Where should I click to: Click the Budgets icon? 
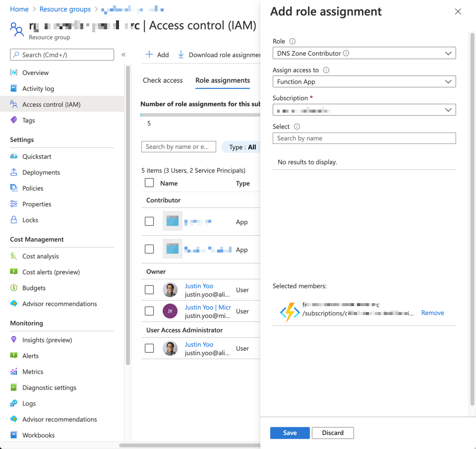(x=14, y=287)
